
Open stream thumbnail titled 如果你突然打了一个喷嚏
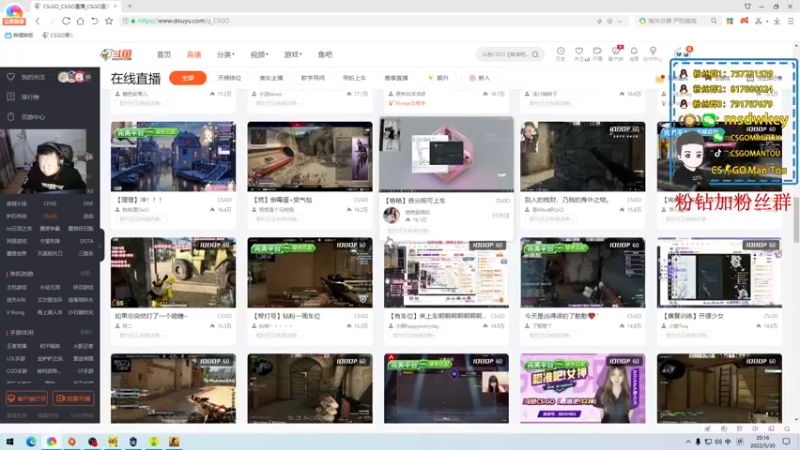[x=173, y=272]
